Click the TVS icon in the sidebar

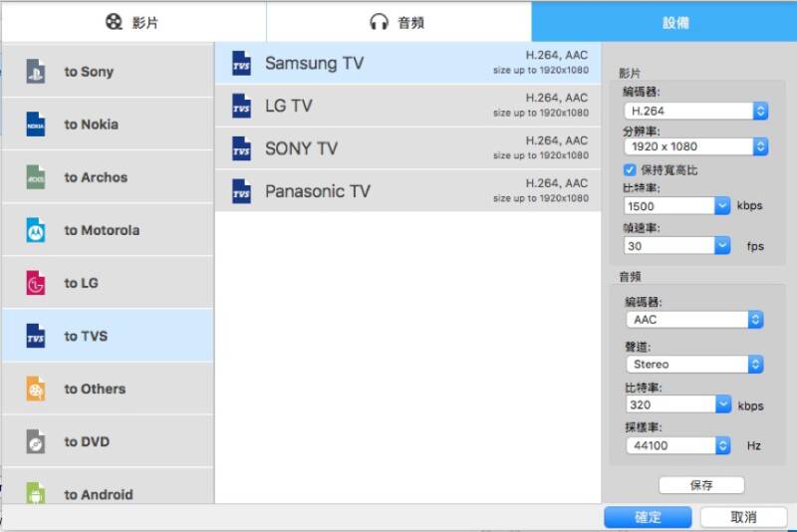tap(36, 336)
